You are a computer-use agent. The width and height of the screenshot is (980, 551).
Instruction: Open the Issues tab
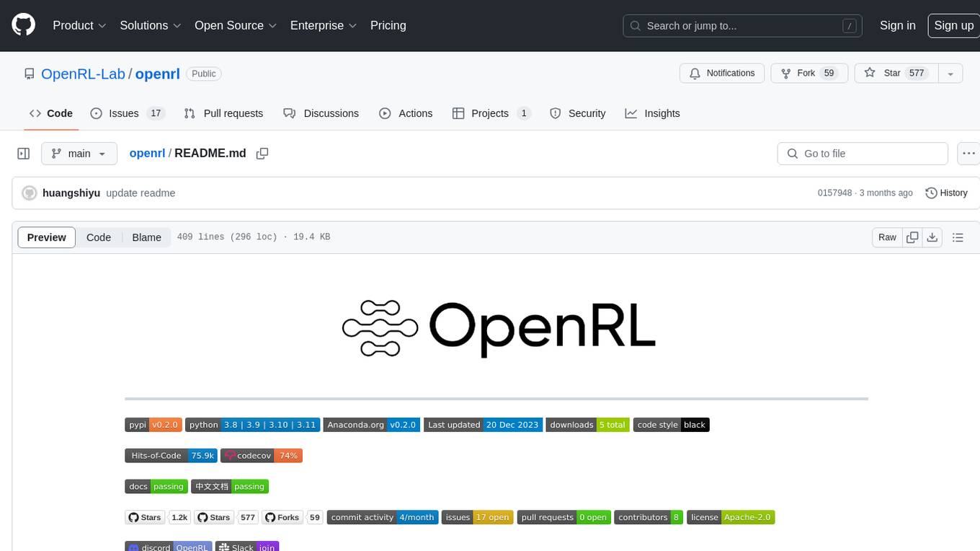pos(128,113)
